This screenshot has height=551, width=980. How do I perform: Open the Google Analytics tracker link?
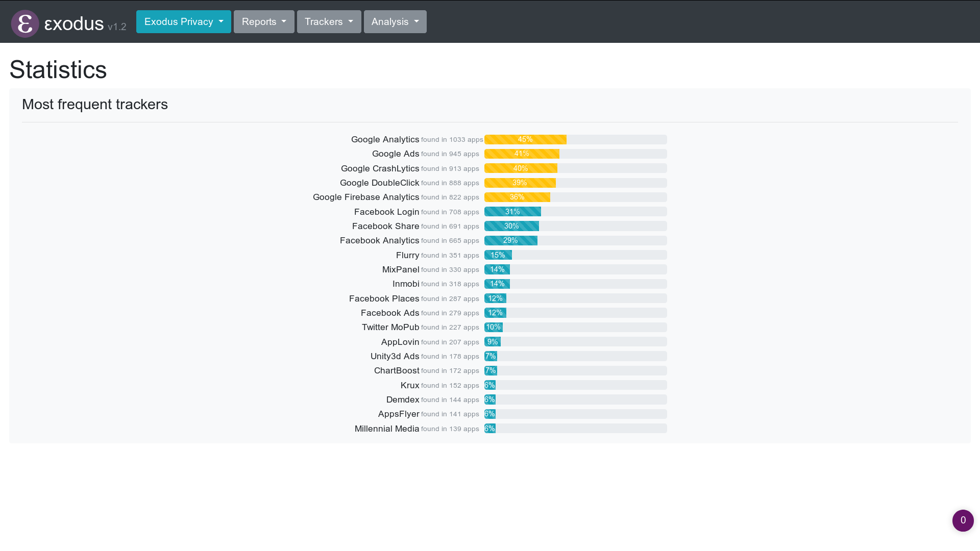[385, 139]
